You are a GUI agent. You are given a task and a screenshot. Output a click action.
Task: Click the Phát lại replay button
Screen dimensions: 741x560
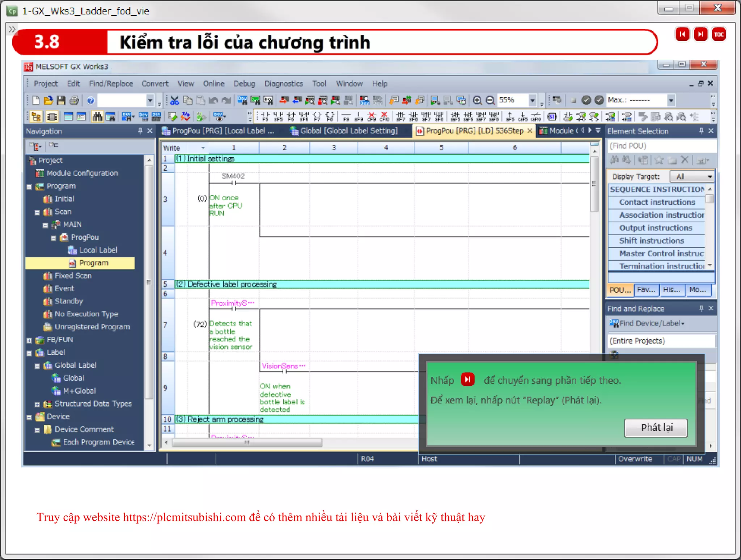(x=656, y=428)
